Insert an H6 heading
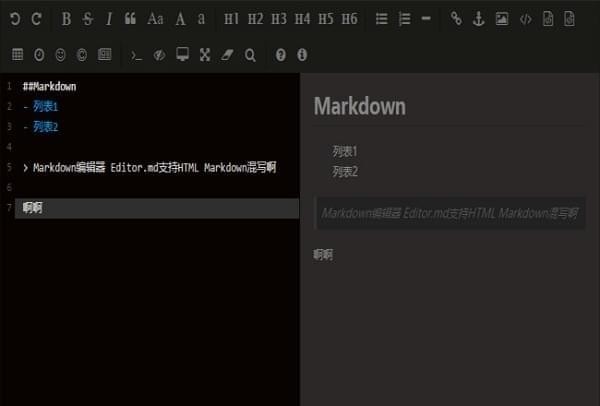The width and height of the screenshot is (600, 406). (x=349, y=19)
